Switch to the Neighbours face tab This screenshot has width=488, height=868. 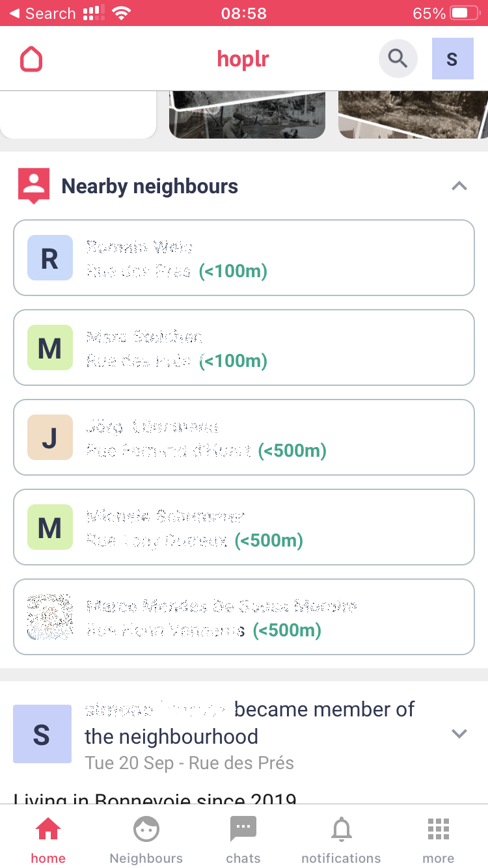pos(146,839)
